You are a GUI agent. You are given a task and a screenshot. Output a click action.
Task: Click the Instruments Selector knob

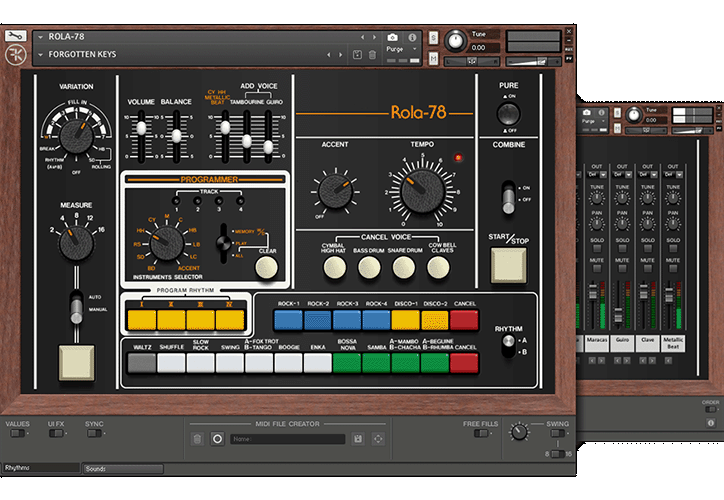167,243
